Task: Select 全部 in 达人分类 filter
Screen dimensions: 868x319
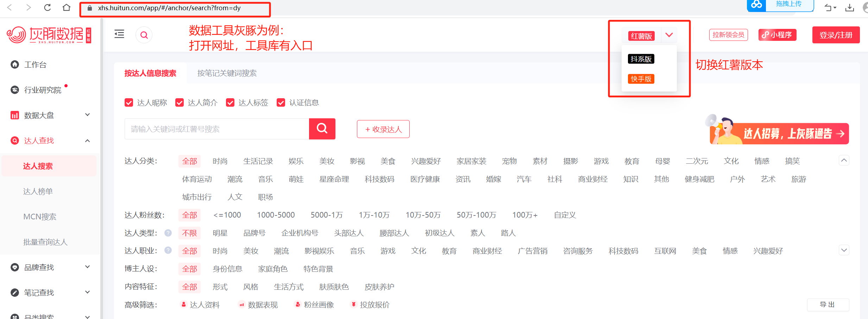Action: [189, 161]
